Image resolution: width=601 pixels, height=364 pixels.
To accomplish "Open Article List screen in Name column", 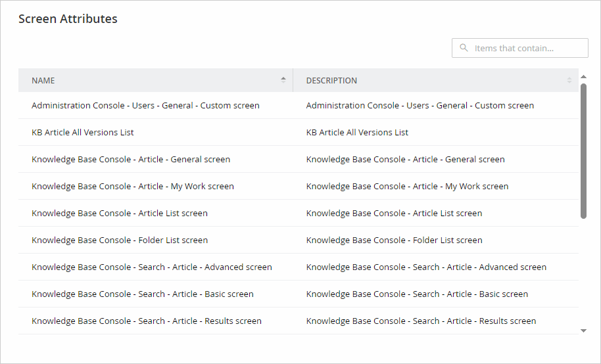I will tap(120, 213).
